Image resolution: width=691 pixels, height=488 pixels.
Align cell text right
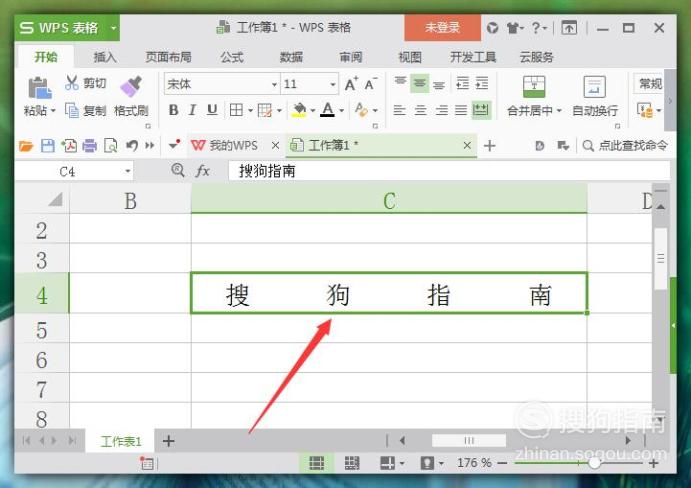click(x=441, y=110)
